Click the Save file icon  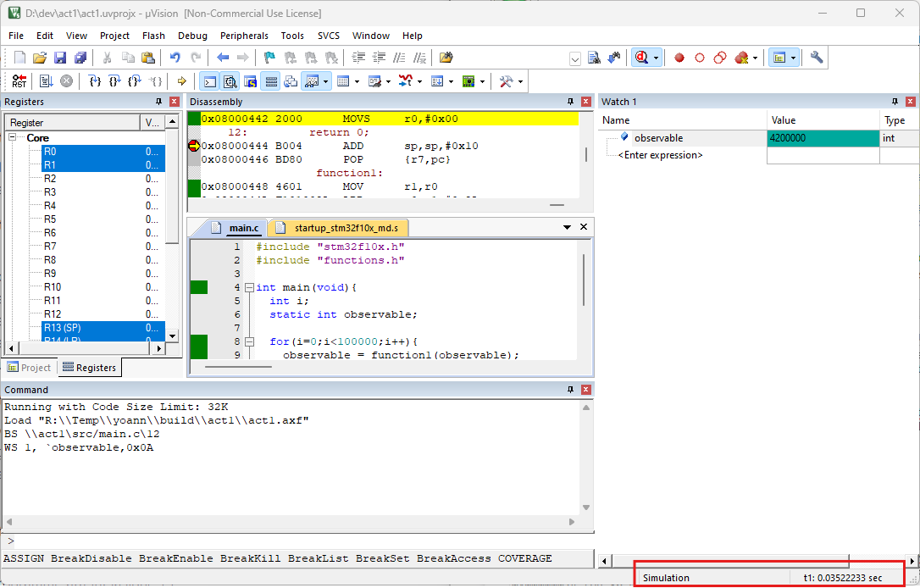point(60,58)
